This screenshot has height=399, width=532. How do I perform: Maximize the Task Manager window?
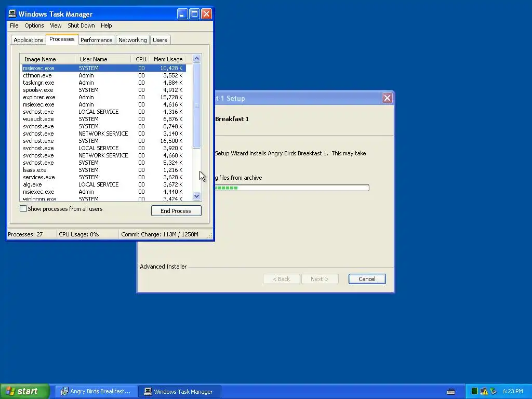coord(194,14)
